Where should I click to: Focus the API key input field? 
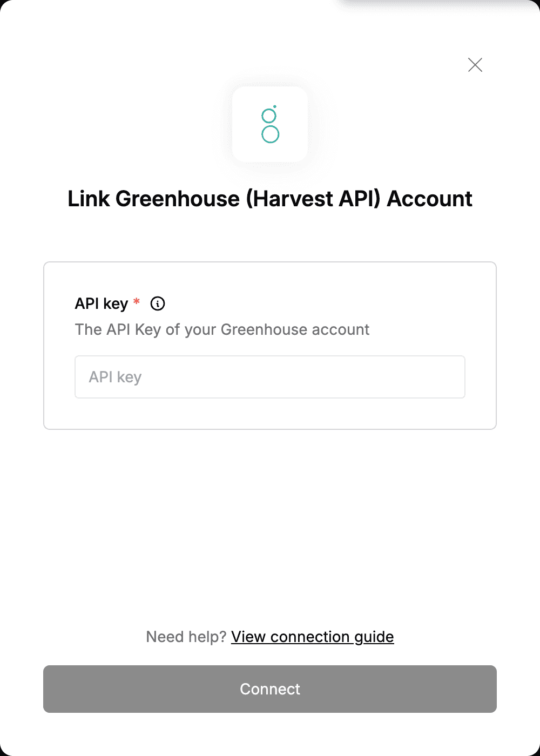tap(270, 377)
